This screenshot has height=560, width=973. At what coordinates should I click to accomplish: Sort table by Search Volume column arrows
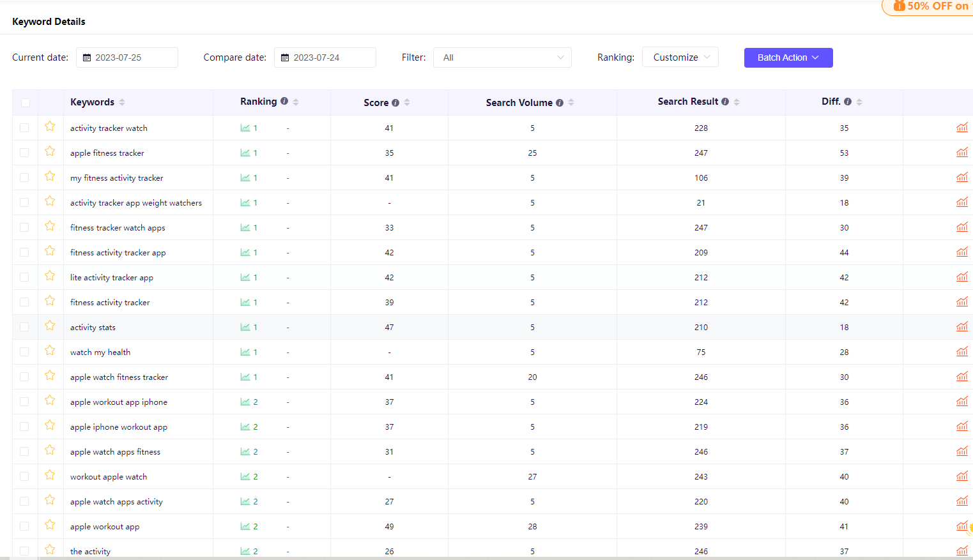[x=571, y=102]
